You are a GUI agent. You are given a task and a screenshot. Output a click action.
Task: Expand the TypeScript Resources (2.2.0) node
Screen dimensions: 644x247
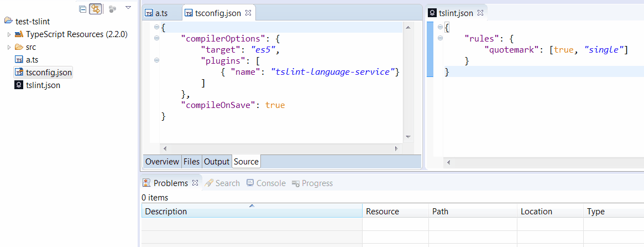(x=9, y=34)
